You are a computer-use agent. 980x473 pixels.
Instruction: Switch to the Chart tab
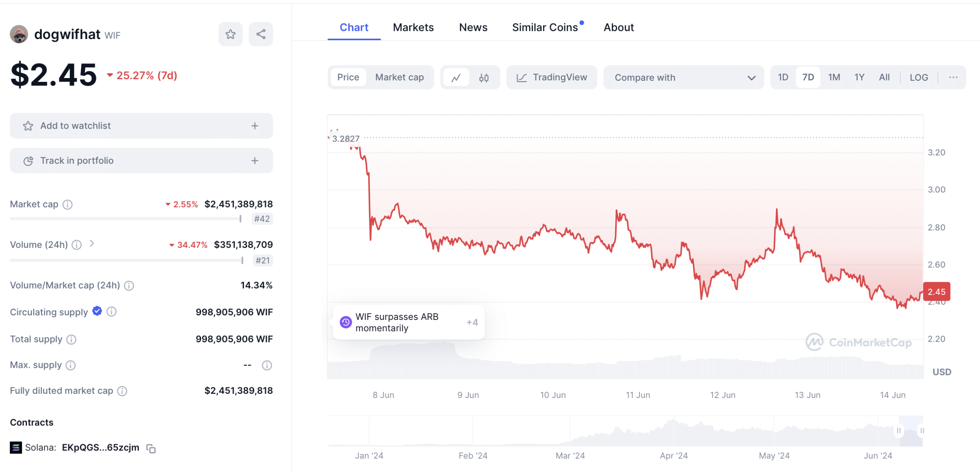coord(354,28)
